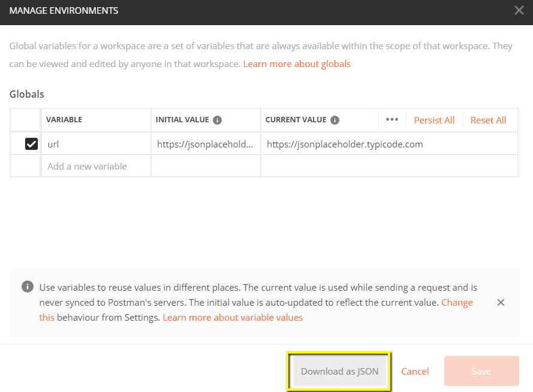Uncheck the url variable checkbox
Screen dimensions: 533x392
coord(31,144)
